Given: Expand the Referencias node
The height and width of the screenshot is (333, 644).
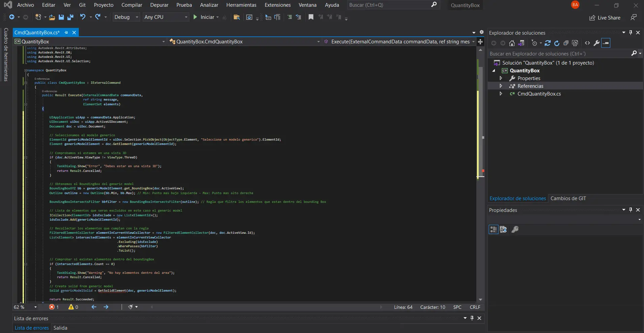Looking at the screenshot, I should pyautogui.click(x=501, y=86).
